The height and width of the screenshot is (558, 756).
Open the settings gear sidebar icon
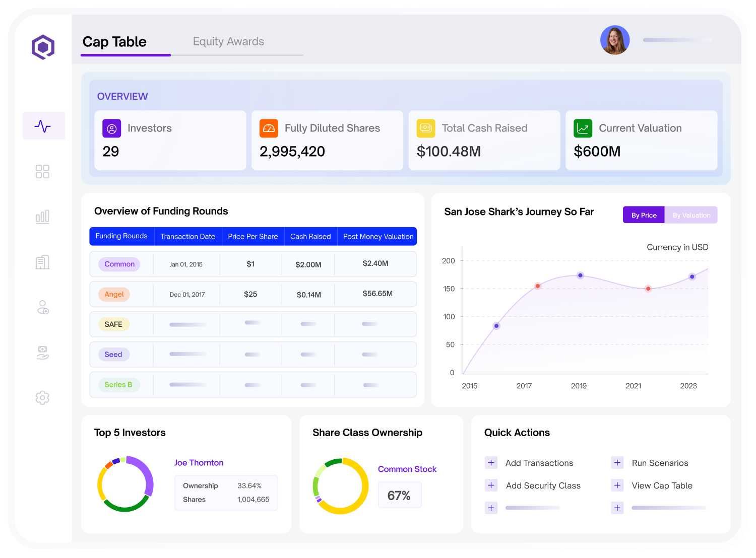tap(42, 398)
